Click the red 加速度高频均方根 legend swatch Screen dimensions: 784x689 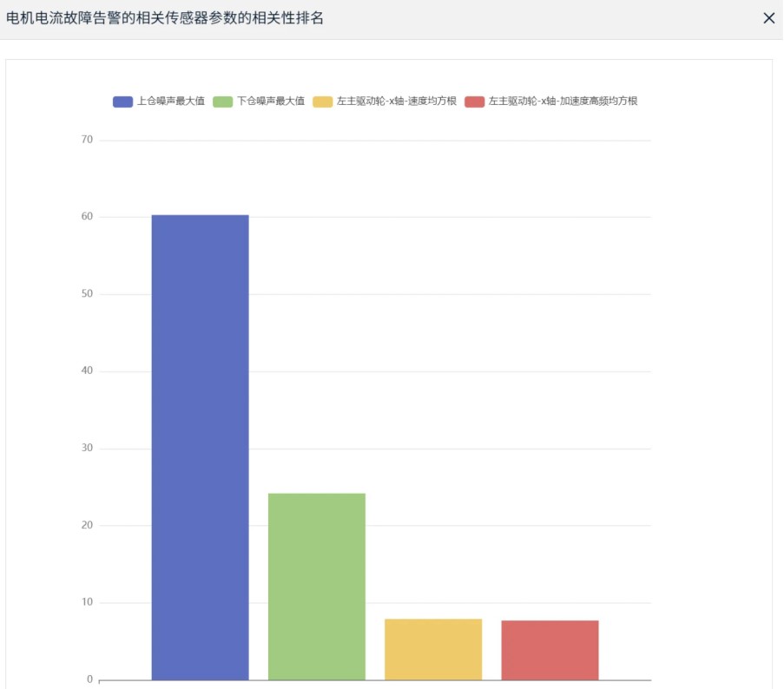475,102
